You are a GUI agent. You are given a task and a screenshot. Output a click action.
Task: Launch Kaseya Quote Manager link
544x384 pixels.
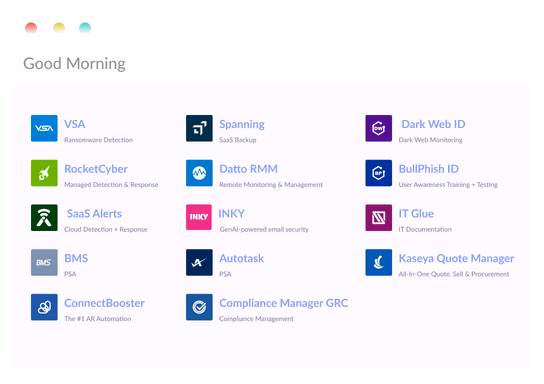click(456, 258)
